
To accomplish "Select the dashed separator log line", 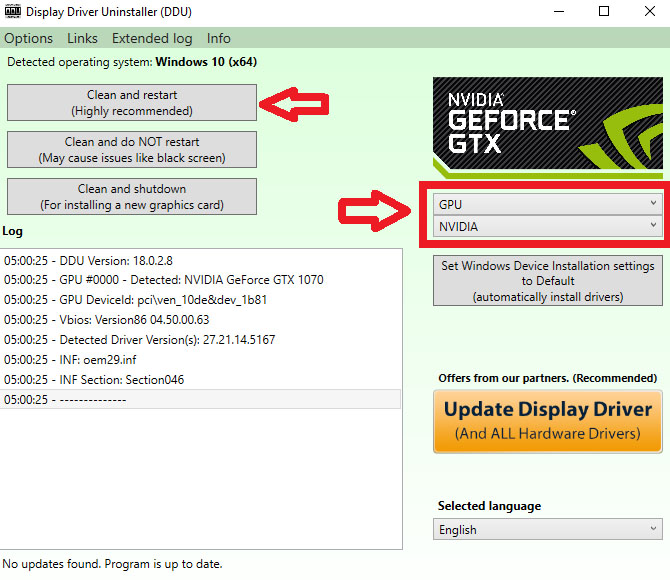I will pyautogui.click(x=200, y=400).
